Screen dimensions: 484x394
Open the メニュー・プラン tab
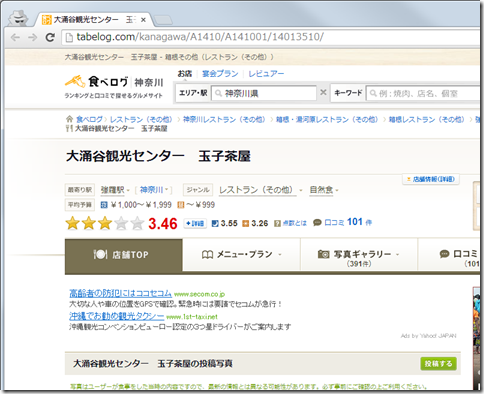pyautogui.click(x=241, y=254)
